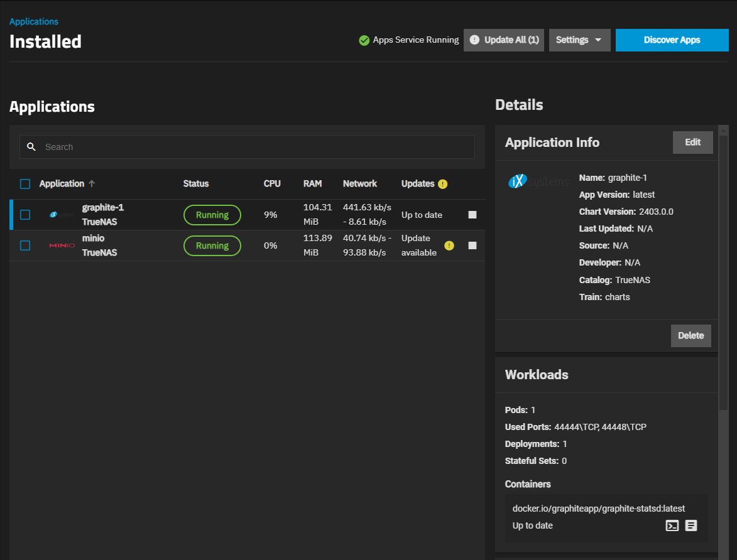Click minio update available warning icon
The width and height of the screenshot is (737, 560).
pyautogui.click(x=449, y=245)
